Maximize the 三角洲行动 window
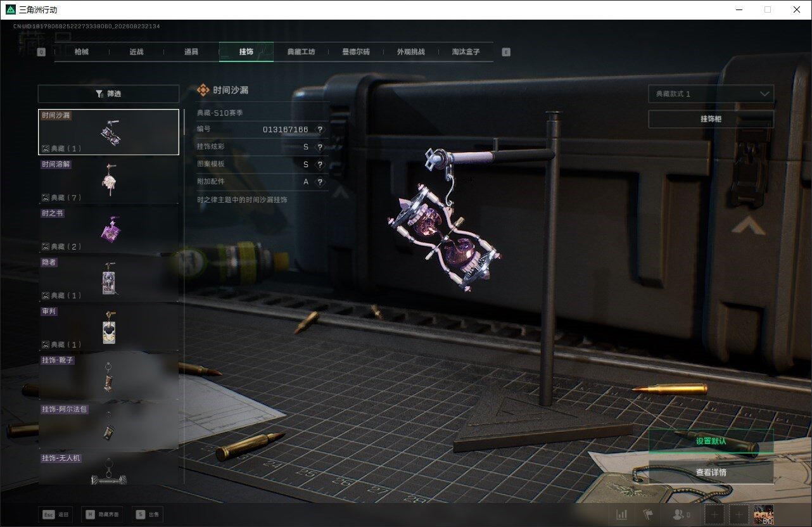The height and width of the screenshot is (527, 812). pos(768,10)
